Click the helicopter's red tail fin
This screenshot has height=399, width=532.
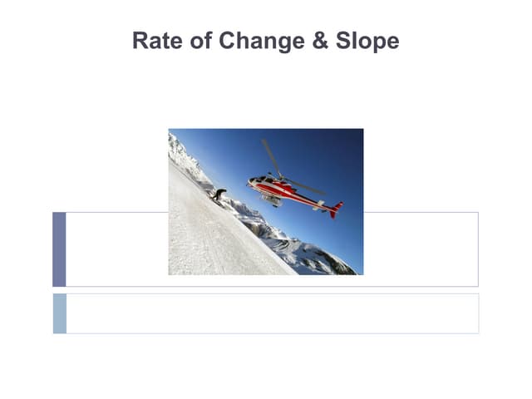335,209
